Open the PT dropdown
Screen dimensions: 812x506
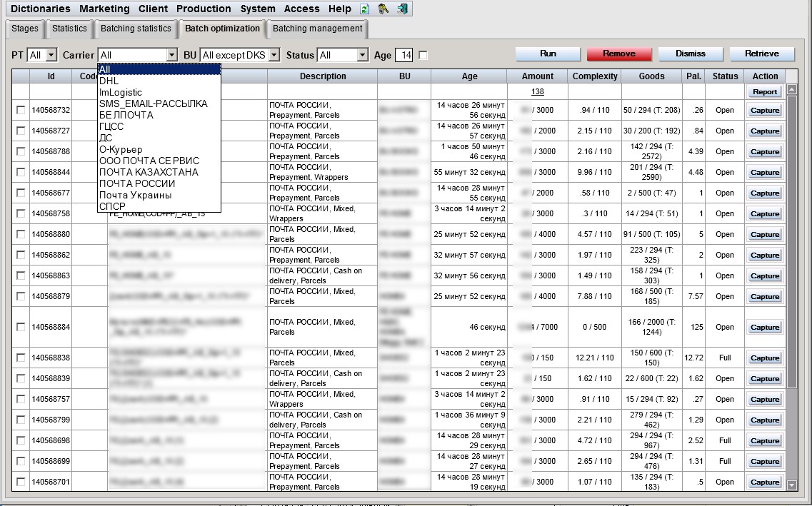pos(42,55)
